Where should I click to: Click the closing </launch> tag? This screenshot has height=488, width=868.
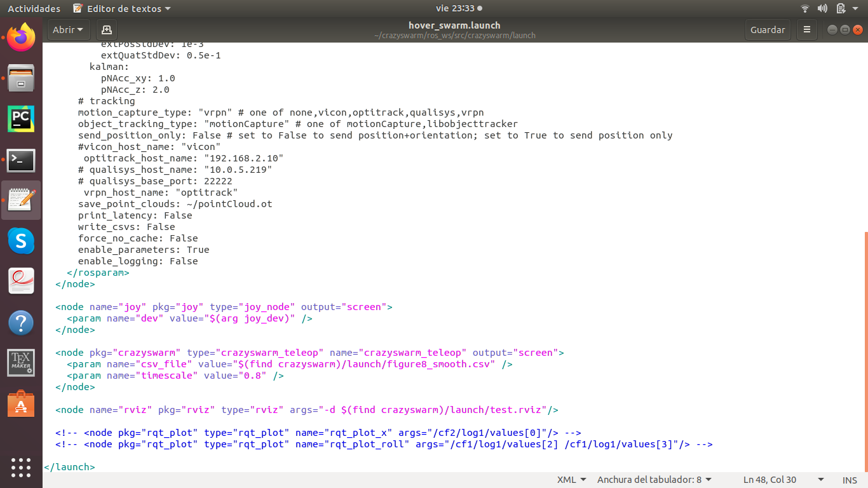point(69,467)
